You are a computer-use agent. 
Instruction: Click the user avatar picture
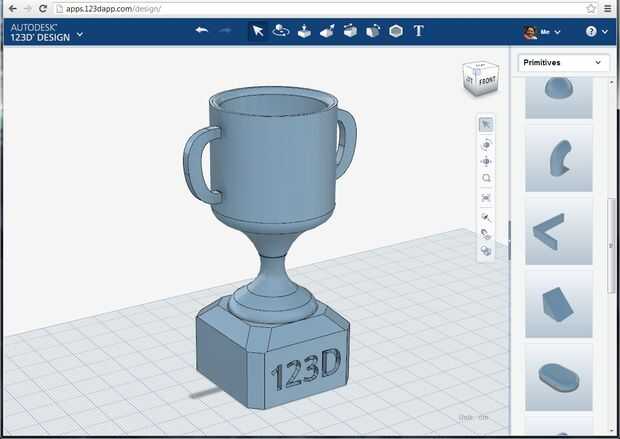tap(530, 32)
